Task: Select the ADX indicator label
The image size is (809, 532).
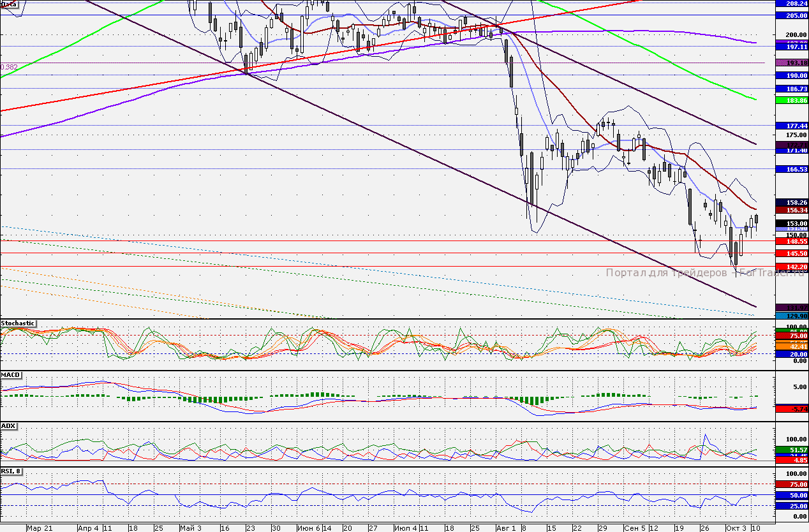Action: pos(8,425)
